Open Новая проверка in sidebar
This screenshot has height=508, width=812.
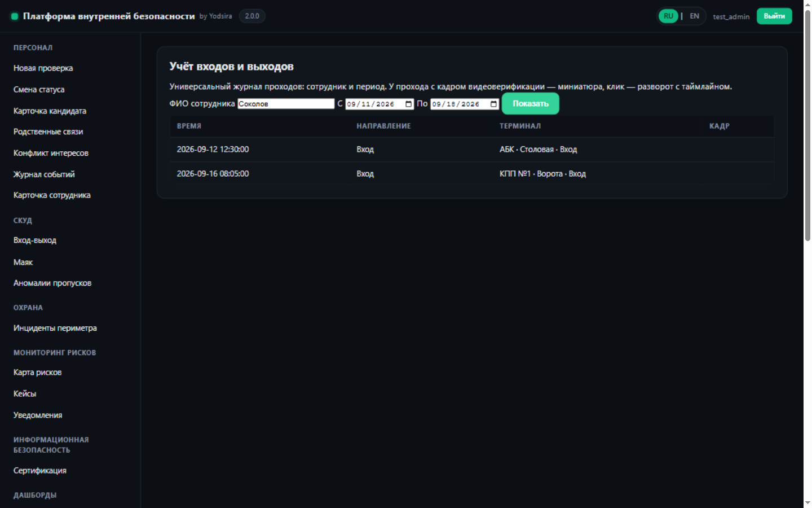point(43,68)
